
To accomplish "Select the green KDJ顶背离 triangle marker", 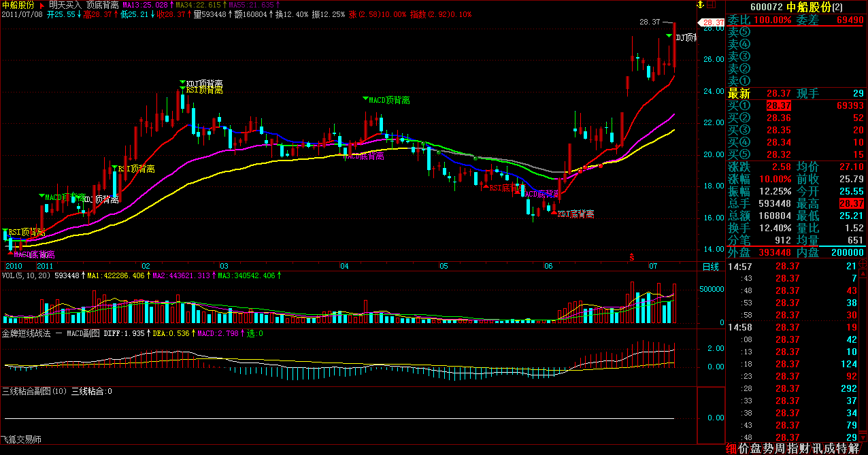I will click(x=182, y=82).
